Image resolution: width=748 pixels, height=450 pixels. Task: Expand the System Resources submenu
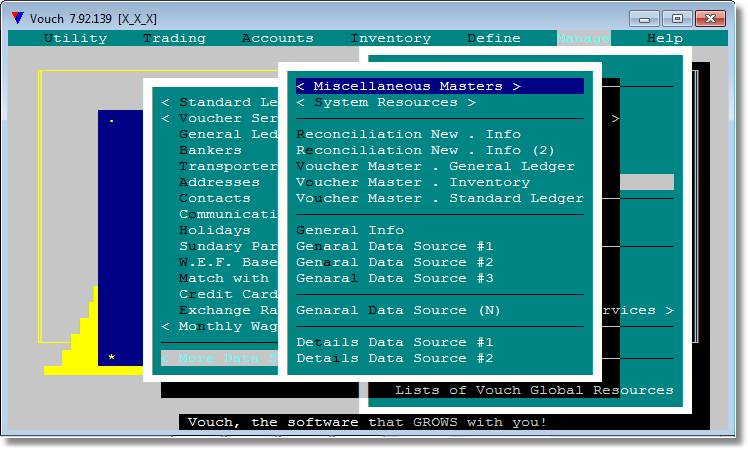(385, 103)
